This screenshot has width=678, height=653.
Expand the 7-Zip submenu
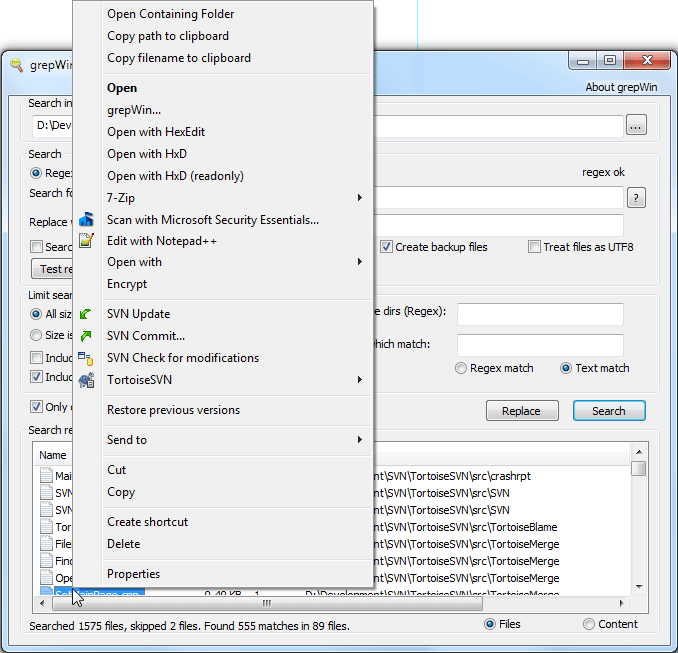(x=359, y=198)
